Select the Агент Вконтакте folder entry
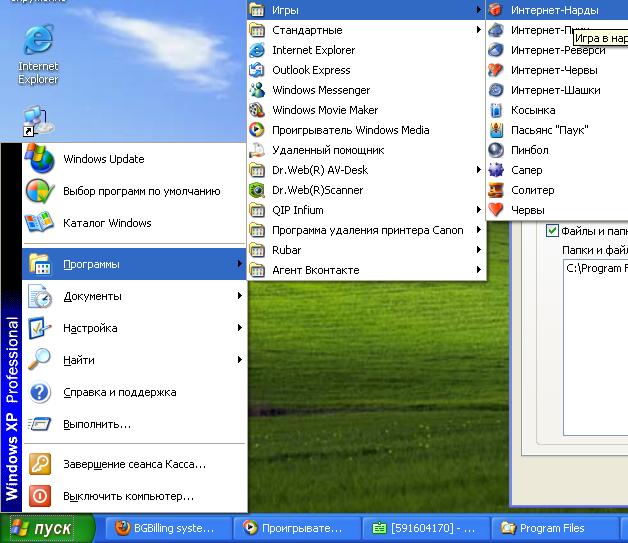 coord(366,270)
